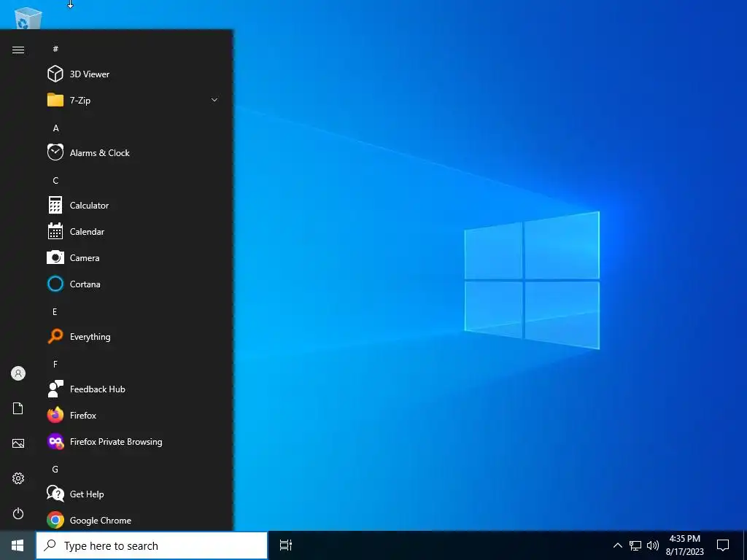Click the 'Get Help' text label

click(x=87, y=494)
